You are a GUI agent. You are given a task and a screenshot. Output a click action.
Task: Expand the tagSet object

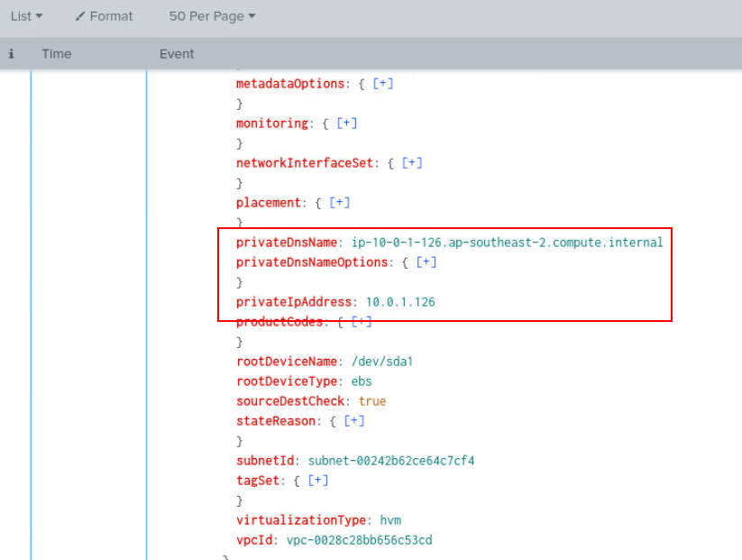tap(318, 481)
